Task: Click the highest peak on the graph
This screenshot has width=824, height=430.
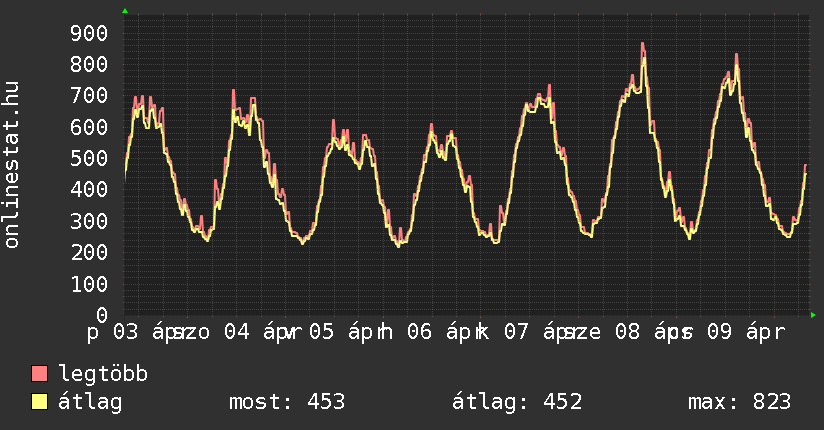Action: 643,44
